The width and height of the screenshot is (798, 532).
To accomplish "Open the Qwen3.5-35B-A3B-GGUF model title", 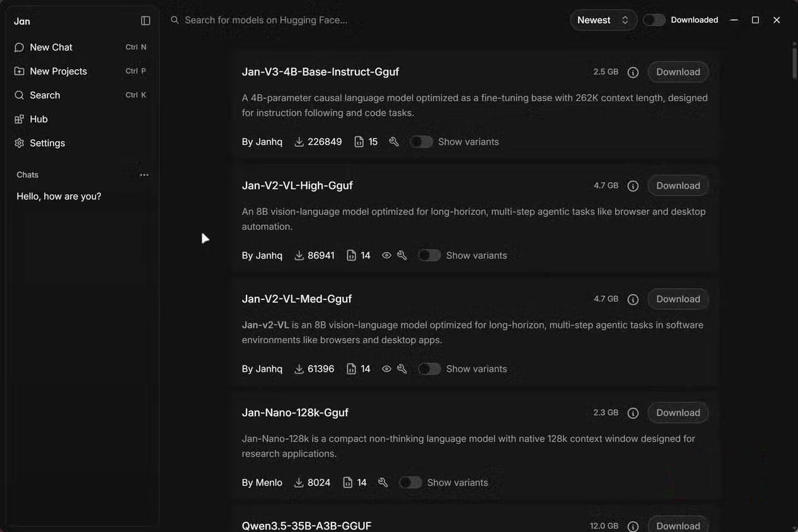I will click(306, 525).
